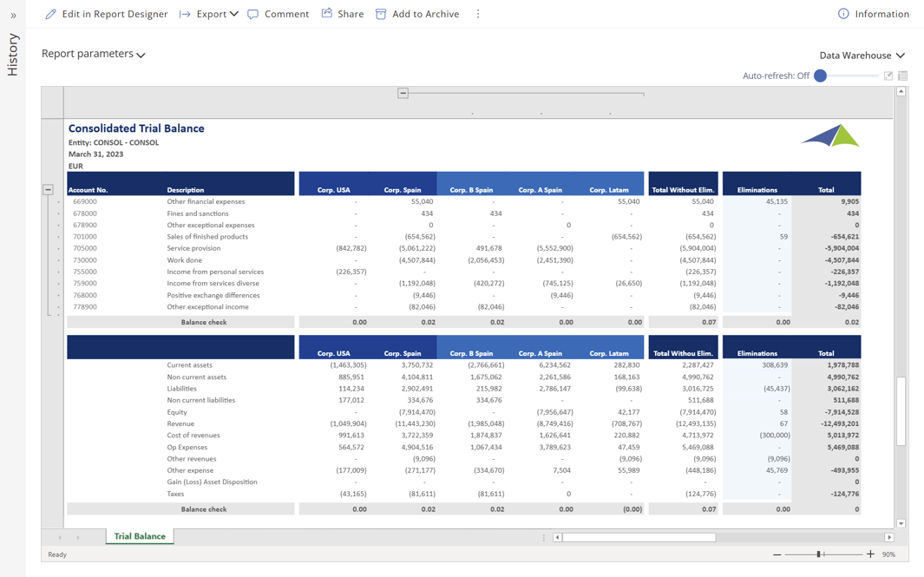Click the pop-out window icon beside auto-refresh
The width and height of the screenshot is (924, 577).
(x=888, y=75)
